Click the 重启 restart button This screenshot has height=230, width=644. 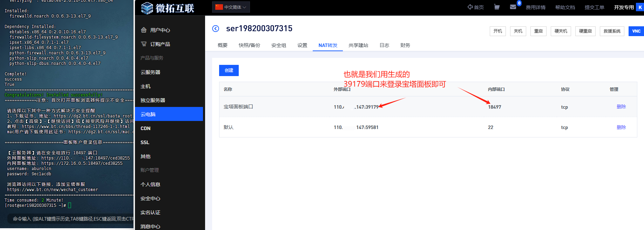[538, 31]
